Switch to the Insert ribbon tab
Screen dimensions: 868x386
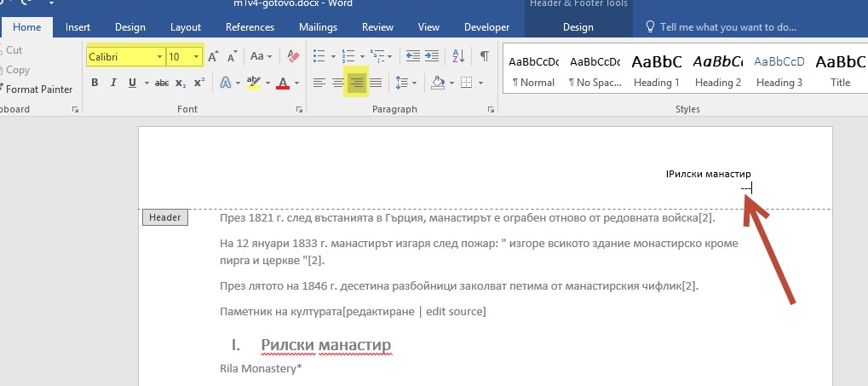[x=78, y=27]
